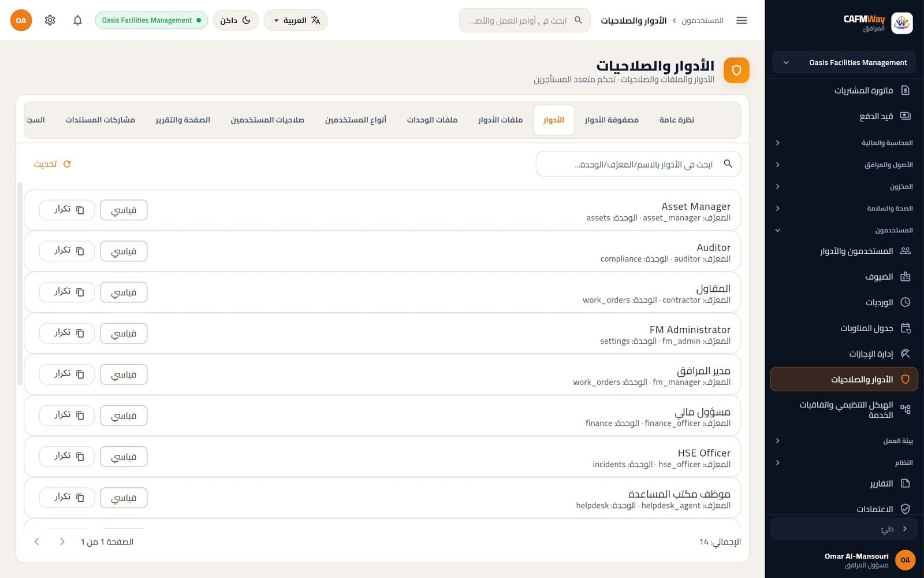Viewport: 924px width, 578px height.
Task: Click the OA user avatar in header
Action: click(x=21, y=20)
